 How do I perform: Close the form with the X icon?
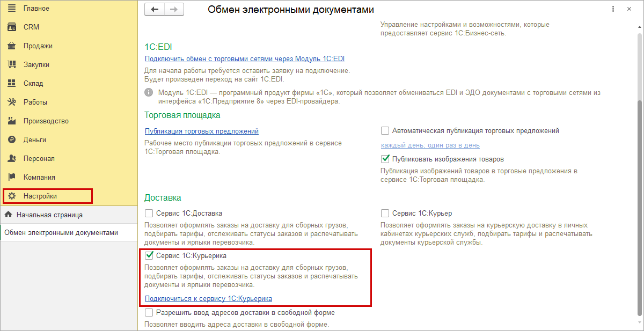click(x=630, y=9)
